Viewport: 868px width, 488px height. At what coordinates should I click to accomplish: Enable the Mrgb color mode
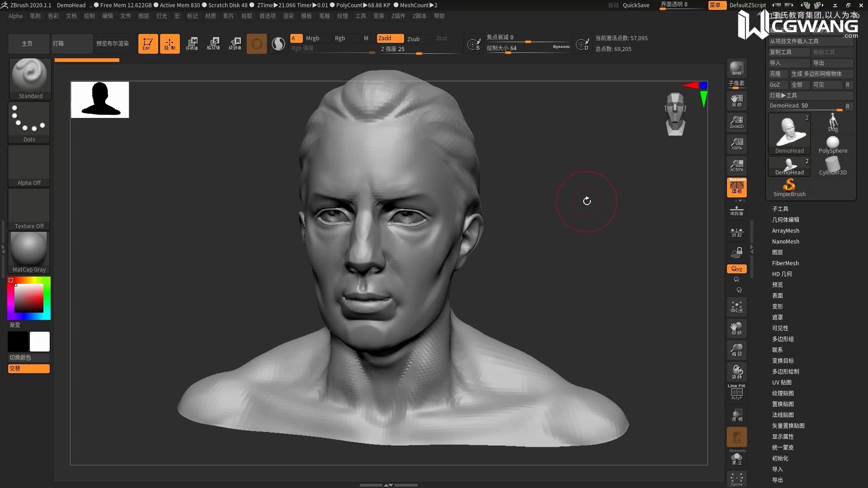point(312,38)
